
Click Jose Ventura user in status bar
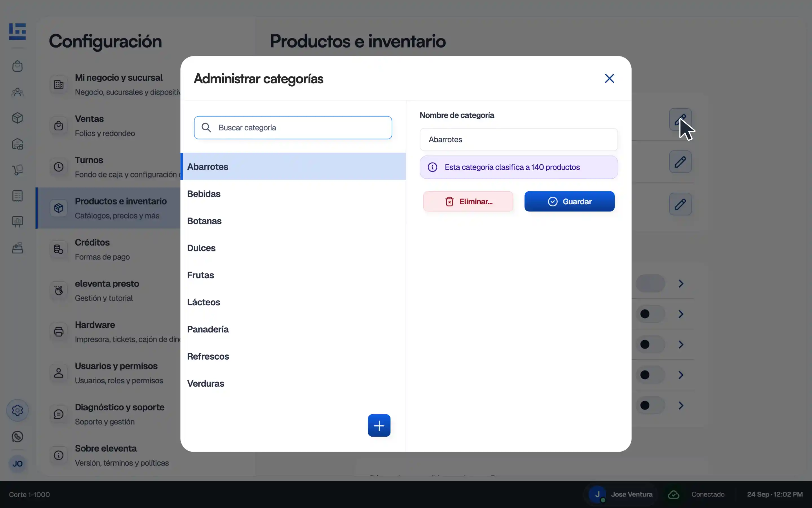(621, 494)
